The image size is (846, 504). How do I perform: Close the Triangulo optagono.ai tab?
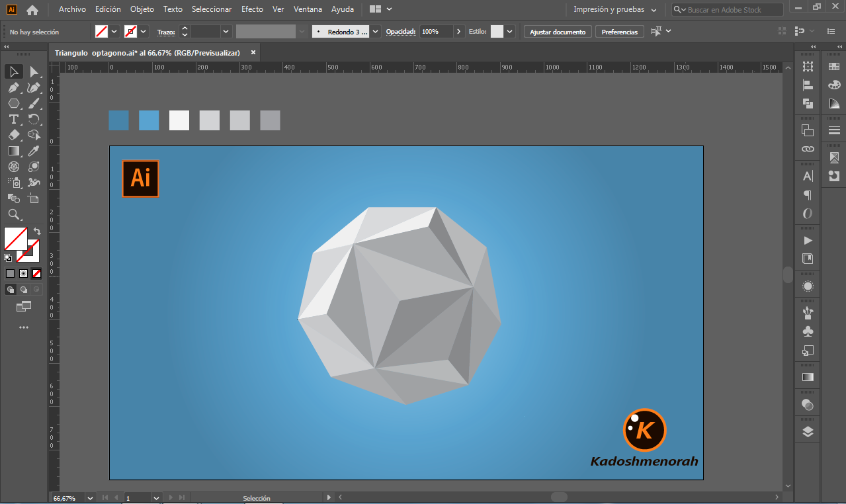tap(251, 53)
